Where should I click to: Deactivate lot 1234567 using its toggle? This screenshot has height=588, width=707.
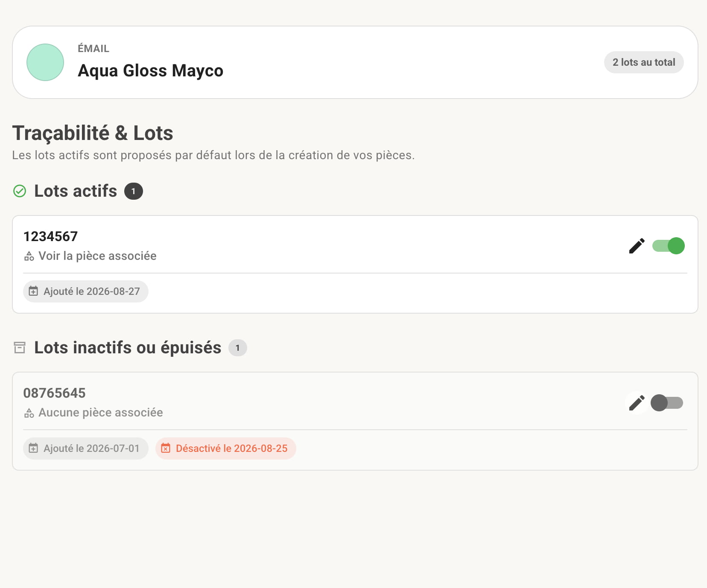668,246
